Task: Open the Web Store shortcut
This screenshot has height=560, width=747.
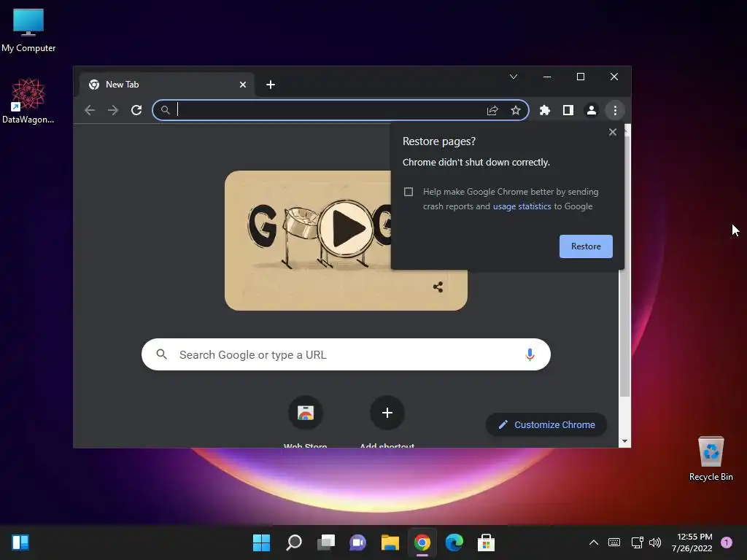Action: (306, 413)
